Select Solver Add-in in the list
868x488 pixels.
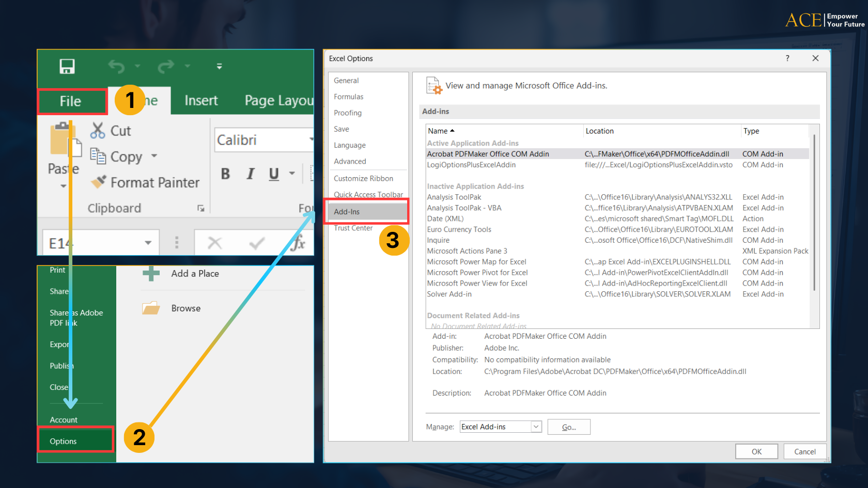click(x=449, y=294)
